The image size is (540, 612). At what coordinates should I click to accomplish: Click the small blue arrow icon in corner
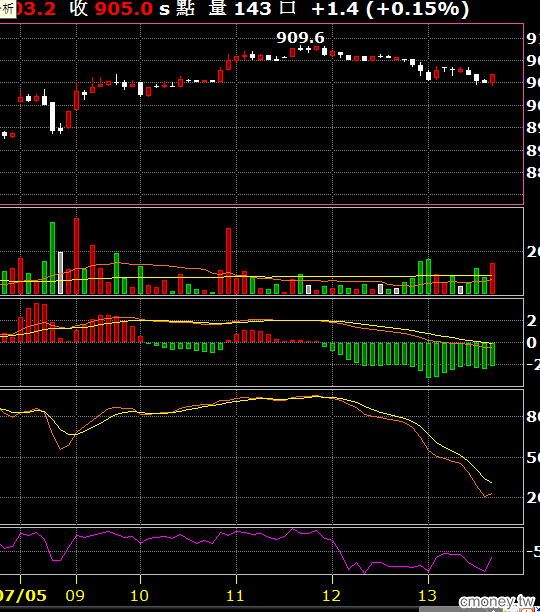pos(538,609)
